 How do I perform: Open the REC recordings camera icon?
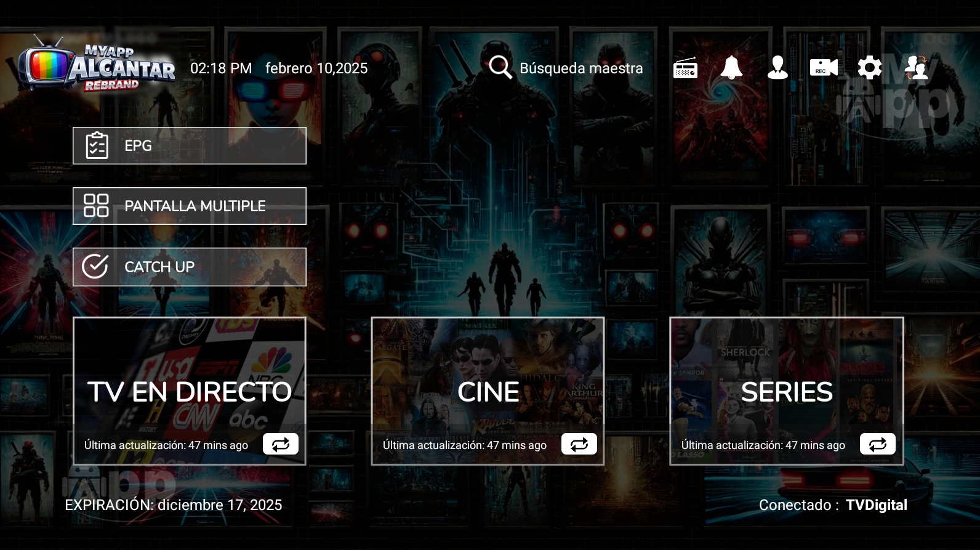point(824,68)
